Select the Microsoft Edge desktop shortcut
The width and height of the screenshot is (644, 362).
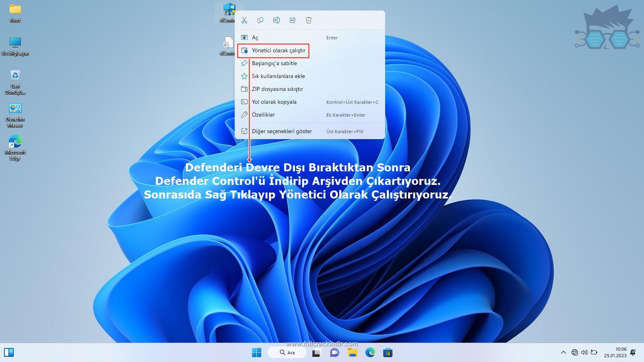[15, 148]
